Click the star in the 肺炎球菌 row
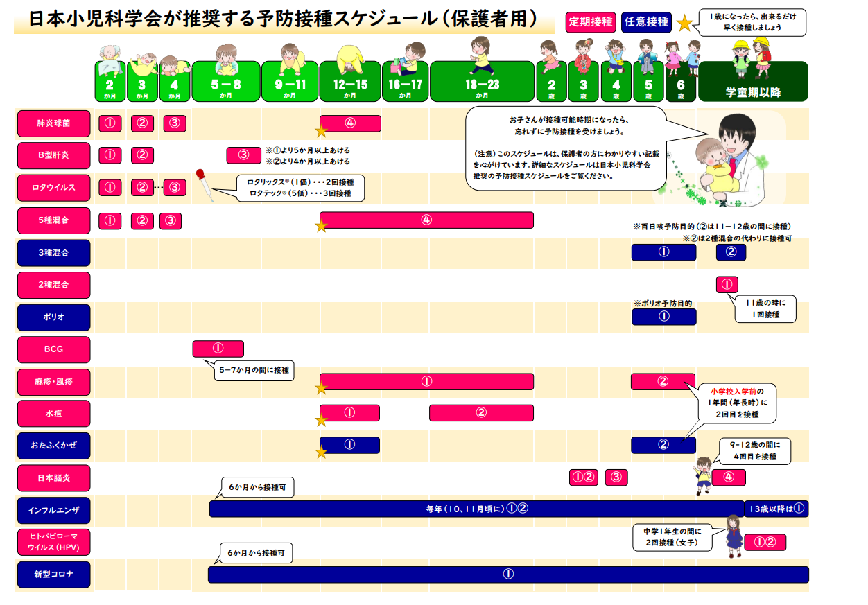 point(321,130)
